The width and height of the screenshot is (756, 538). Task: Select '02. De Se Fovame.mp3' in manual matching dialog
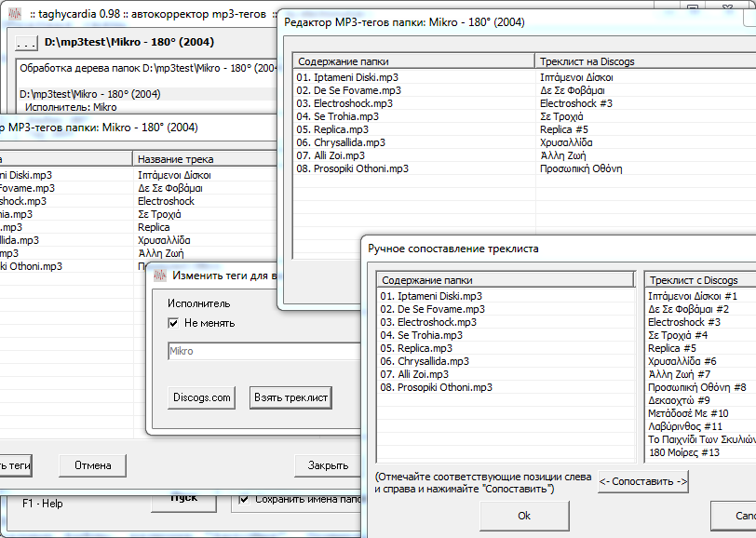pyautogui.click(x=433, y=310)
